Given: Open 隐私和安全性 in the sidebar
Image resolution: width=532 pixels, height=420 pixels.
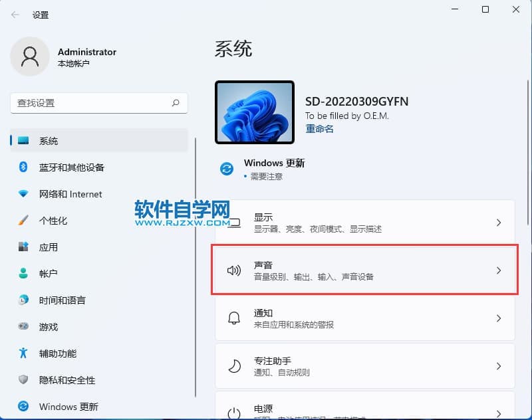Looking at the screenshot, I should pos(66,380).
